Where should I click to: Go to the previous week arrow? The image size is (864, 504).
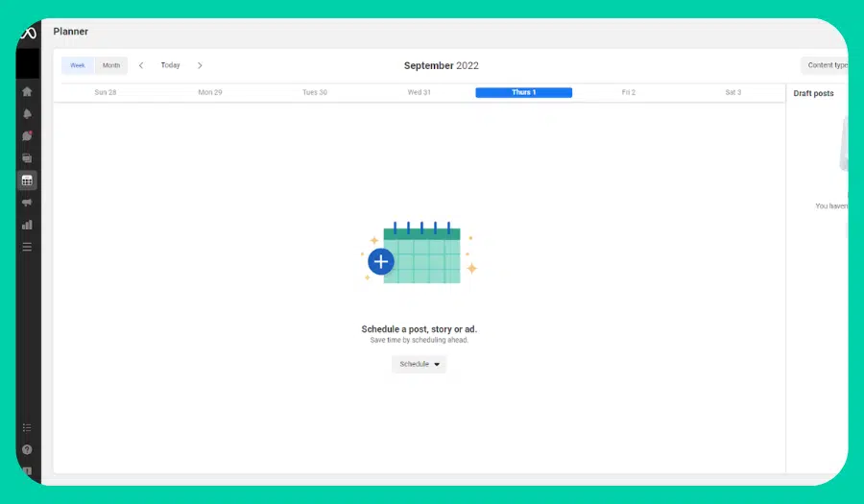(141, 65)
